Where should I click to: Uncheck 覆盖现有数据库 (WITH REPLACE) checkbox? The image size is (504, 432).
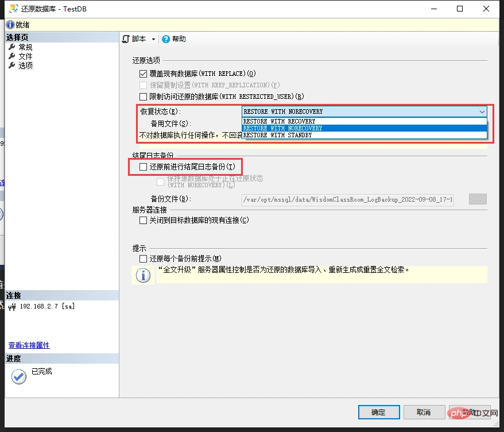click(x=143, y=74)
